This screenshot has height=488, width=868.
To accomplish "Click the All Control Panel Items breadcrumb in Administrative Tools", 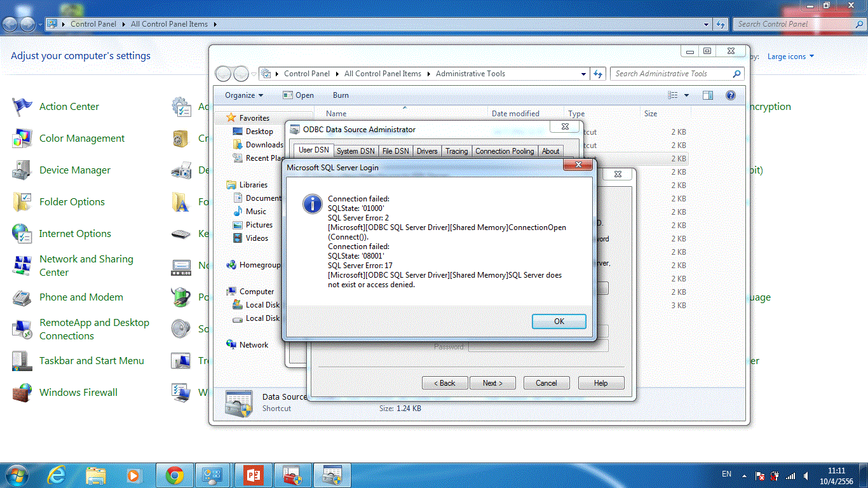I will pyautogui.click(x=383, y=74).
